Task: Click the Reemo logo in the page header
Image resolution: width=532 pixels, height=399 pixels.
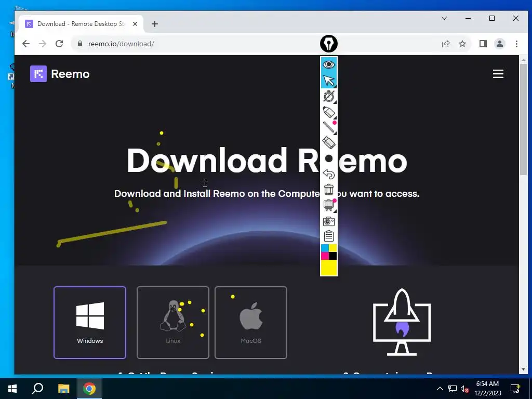Action: click(x=60, y=74)
